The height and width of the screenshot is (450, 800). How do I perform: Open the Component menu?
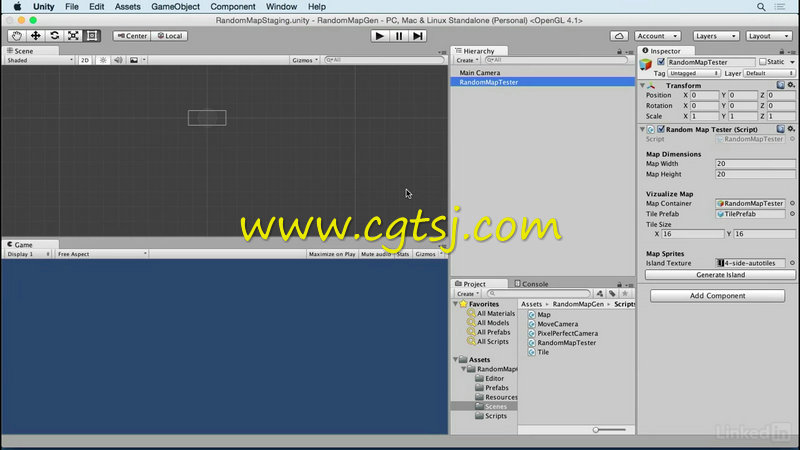233,7
